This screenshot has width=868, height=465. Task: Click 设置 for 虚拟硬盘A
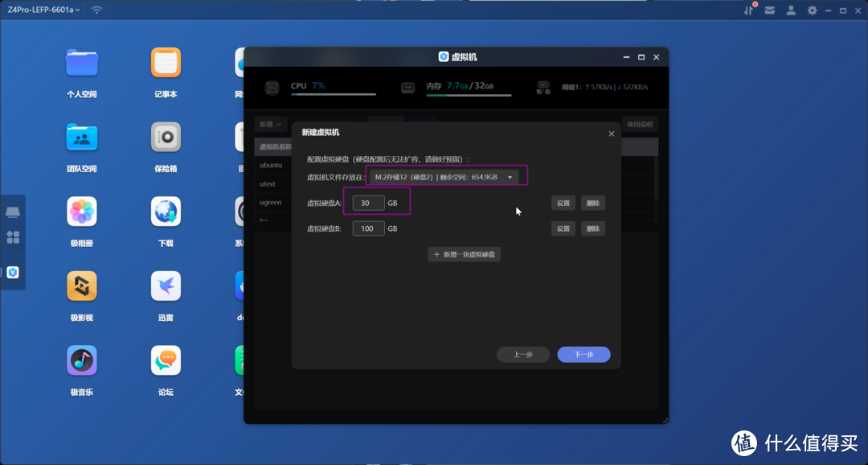tap(563, 204)
